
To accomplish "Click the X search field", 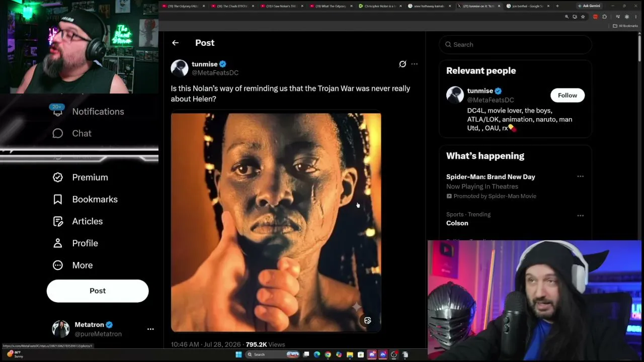I will point(515,44).
